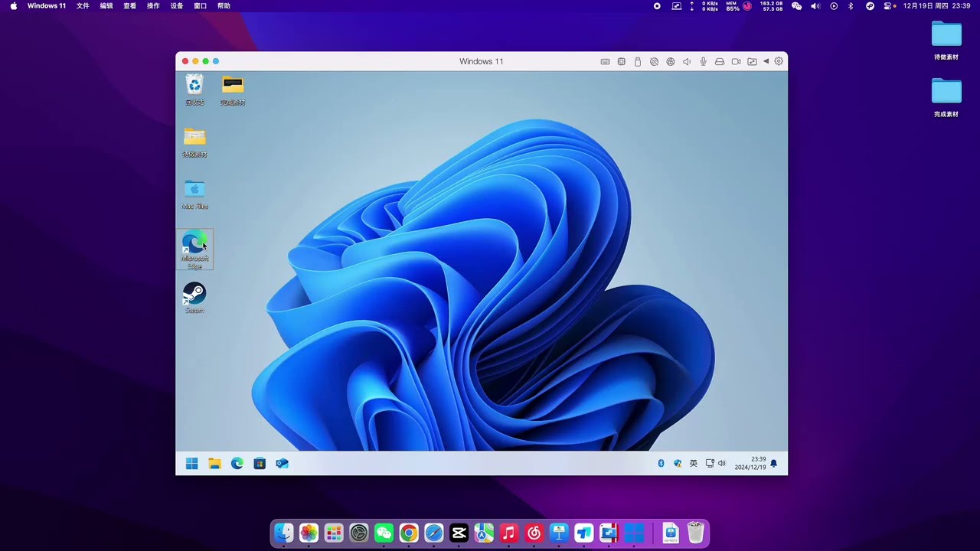980x551 pixels.
Task: Open the 查看 menu
Action: click(x=130, y=6)
